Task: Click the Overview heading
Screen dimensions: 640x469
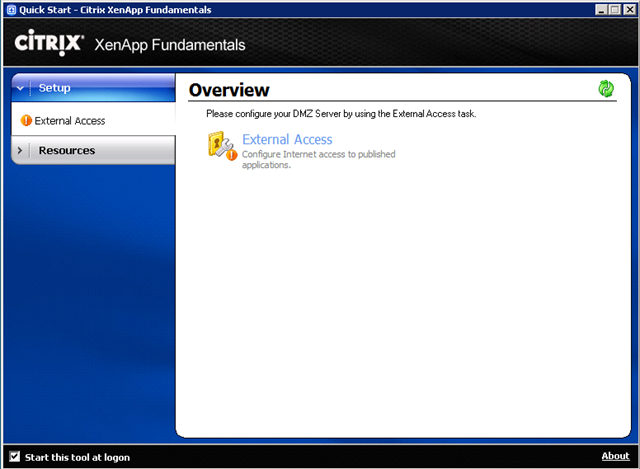Action: [229, 90]
